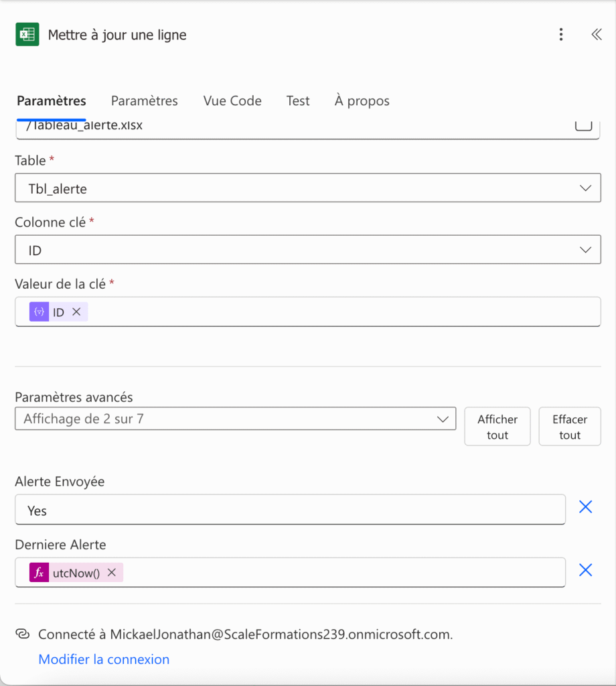
Task: Expand the Paramètres avancés dropdown
Action: pyautogui.click(x=443, y=419)
